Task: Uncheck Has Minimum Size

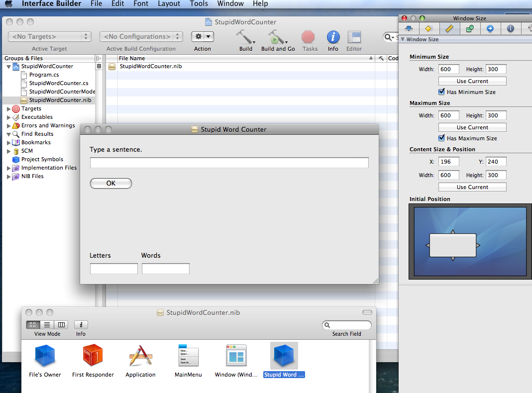Action: click(441, 92)
